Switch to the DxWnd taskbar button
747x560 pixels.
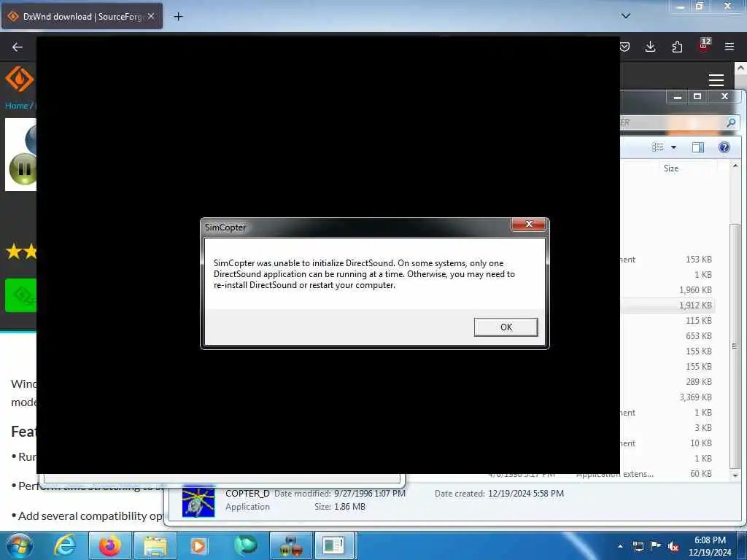coord(291,545)
